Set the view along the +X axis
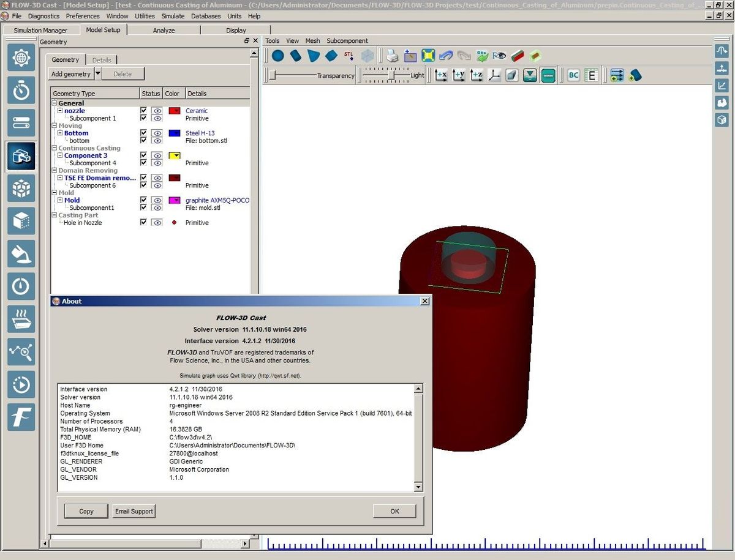 (440, 75)
